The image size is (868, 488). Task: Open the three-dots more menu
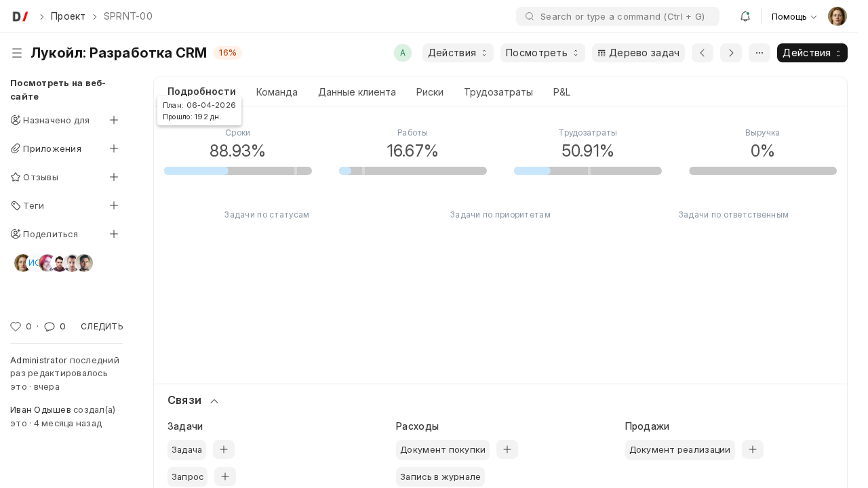click(x=759, y=53)
